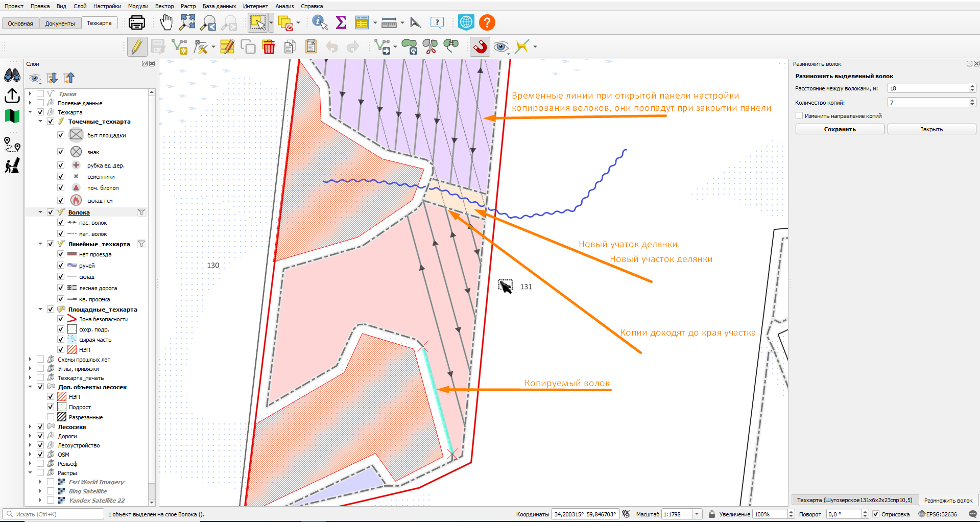
Task: Switch to the Основная tab
Action: coord(20,23)
